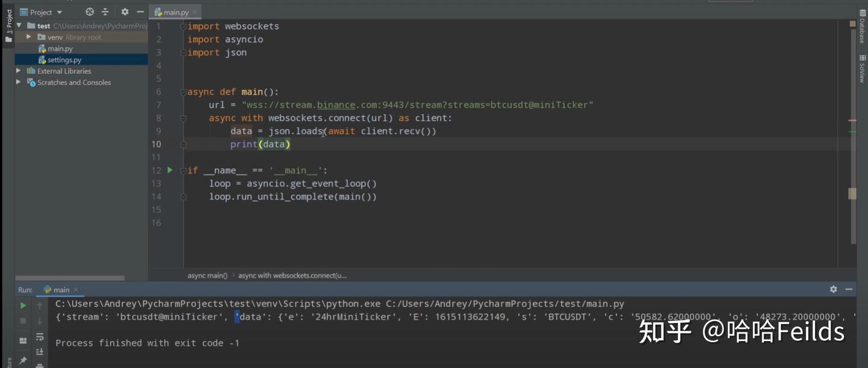Screen dimensions: 868x368
Task: Collapse all nodes via Project toolbar icon
Action: 105,11
